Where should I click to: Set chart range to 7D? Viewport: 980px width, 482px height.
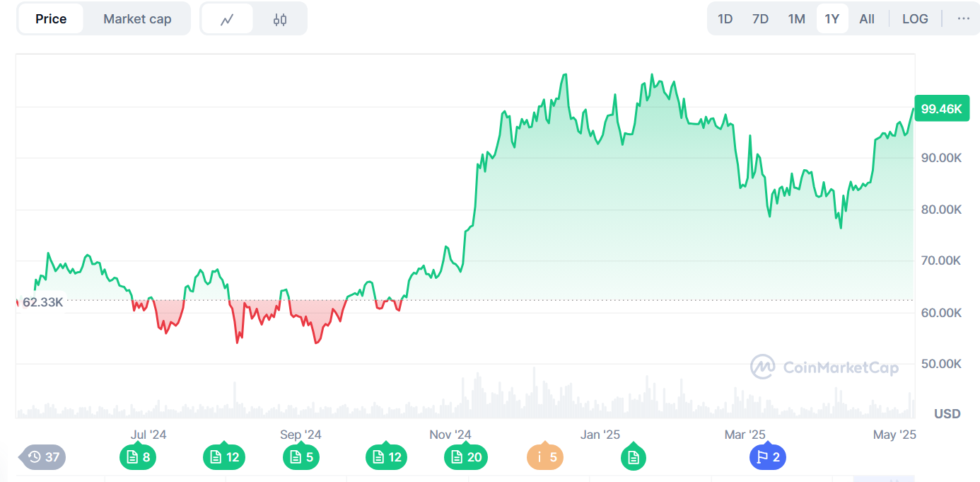click(x=760, y=19)
